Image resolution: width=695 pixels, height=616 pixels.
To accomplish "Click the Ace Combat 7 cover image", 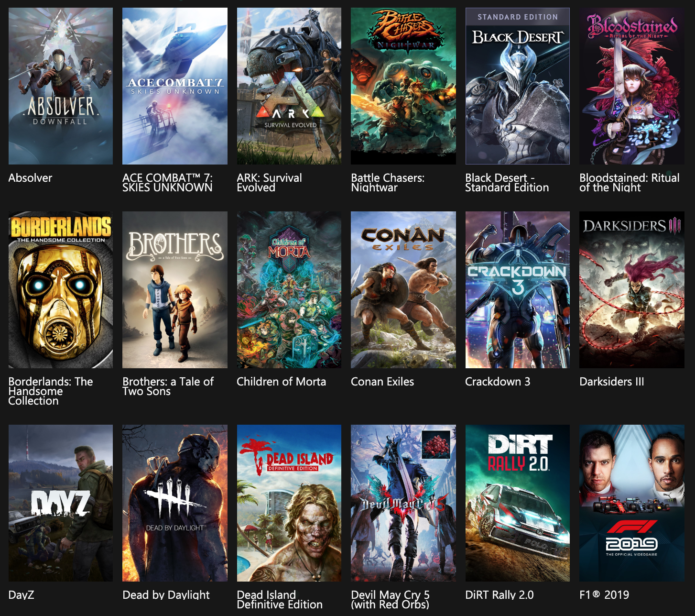I will click(x=175, y=86).
